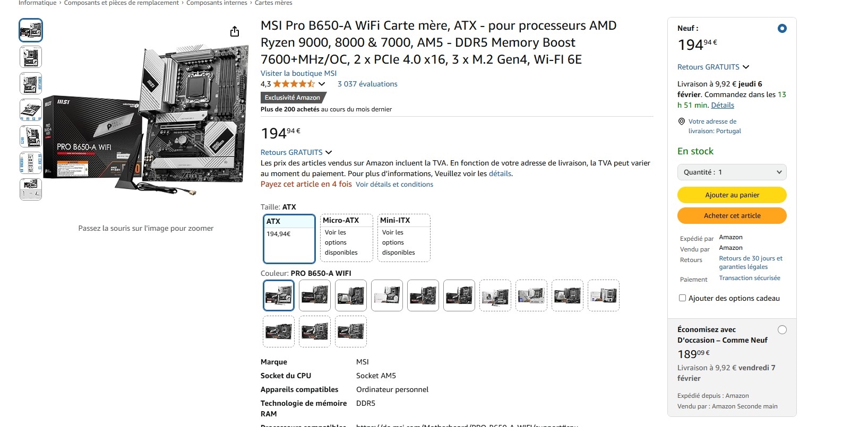
Task: Show the last product thumbnail in gallery
Action: [x=31, y=189]
